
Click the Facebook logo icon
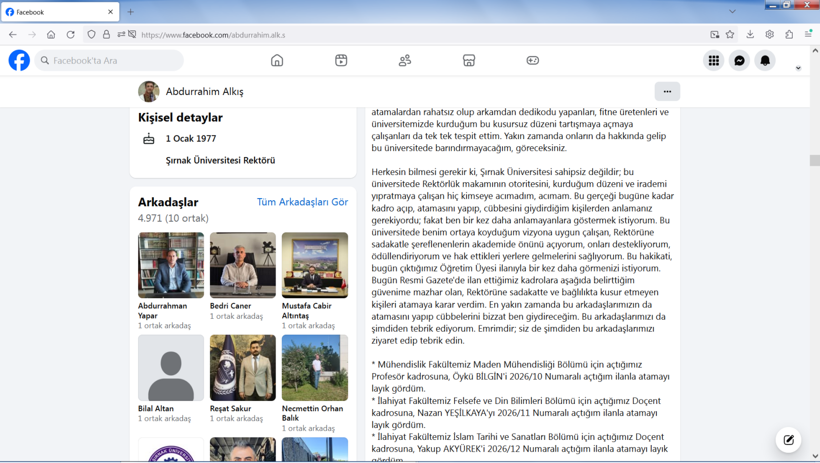(19, 60)
